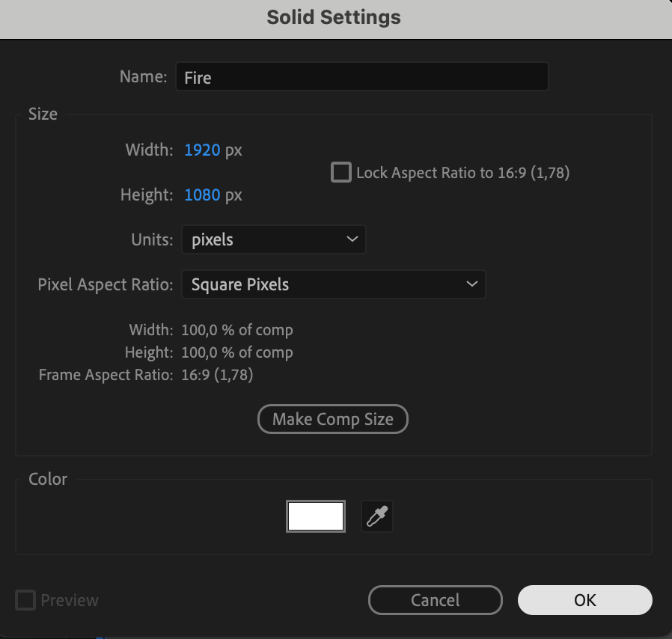Click the Color section heading

coord(48,479)
